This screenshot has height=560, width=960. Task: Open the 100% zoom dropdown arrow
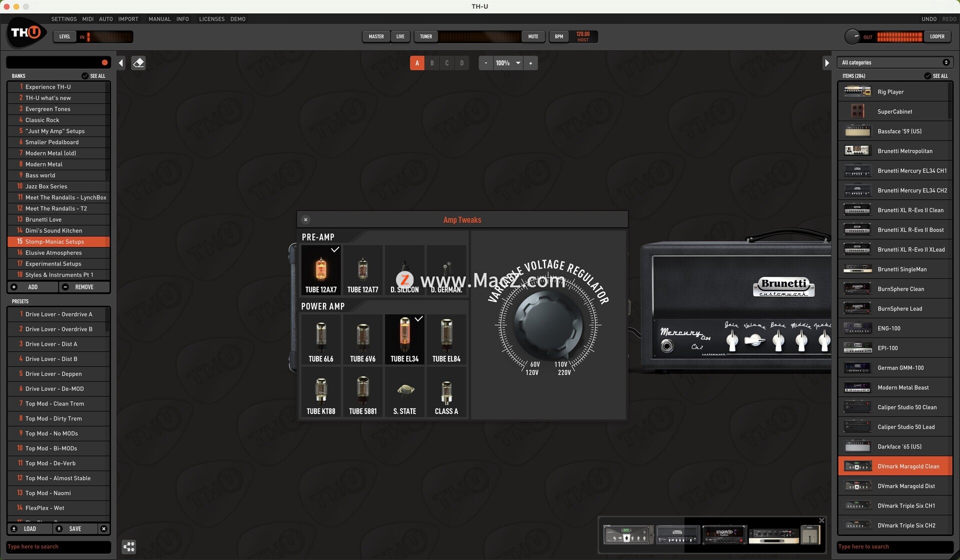click(518, 63)
